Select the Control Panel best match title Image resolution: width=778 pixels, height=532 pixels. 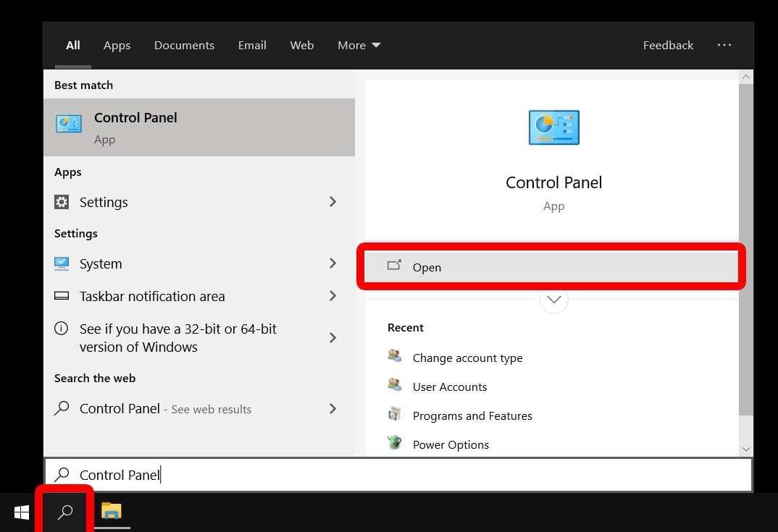pos(135,117)
